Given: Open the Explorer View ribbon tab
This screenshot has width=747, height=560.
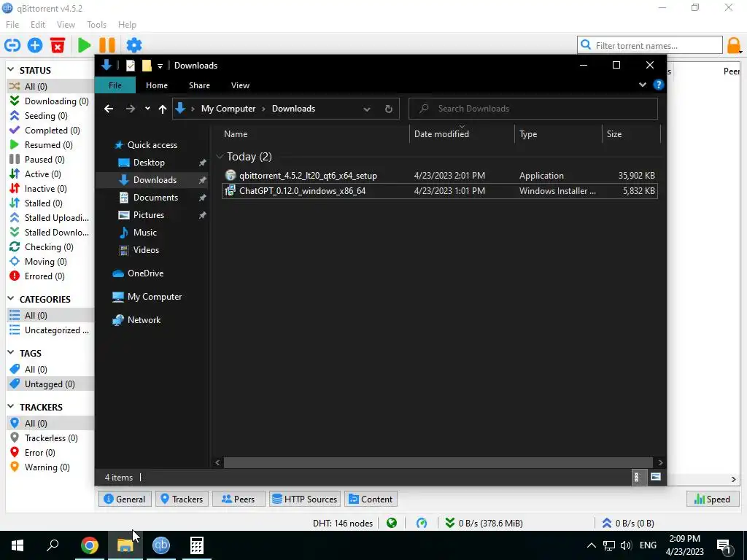Looking at the screenshot, I should [x=240, y=85].
